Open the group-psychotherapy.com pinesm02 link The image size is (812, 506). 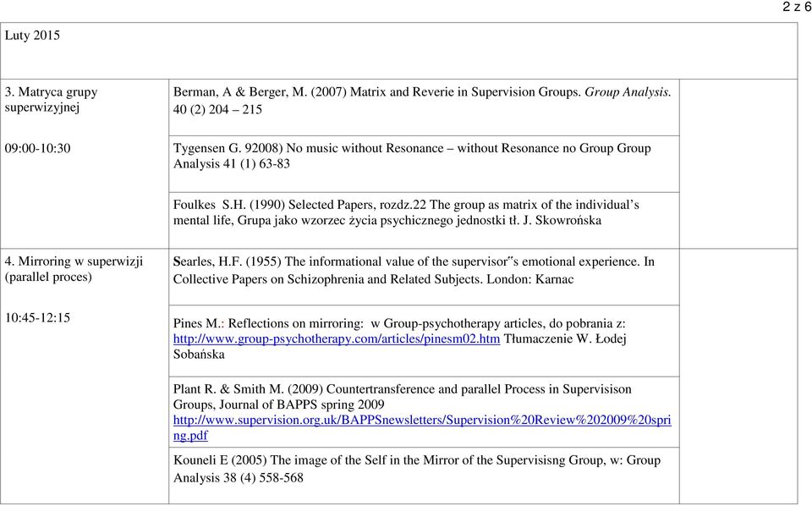coord(337,339)
